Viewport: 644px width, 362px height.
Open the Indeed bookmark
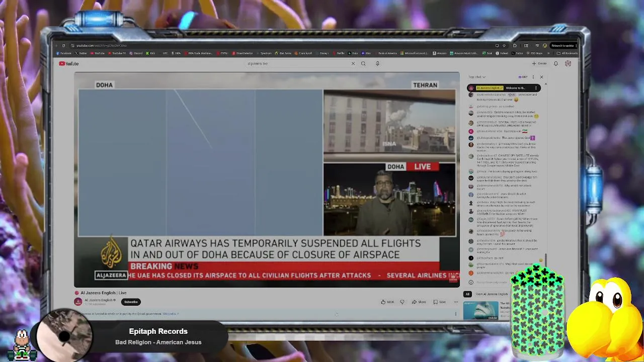pos(502,53)
